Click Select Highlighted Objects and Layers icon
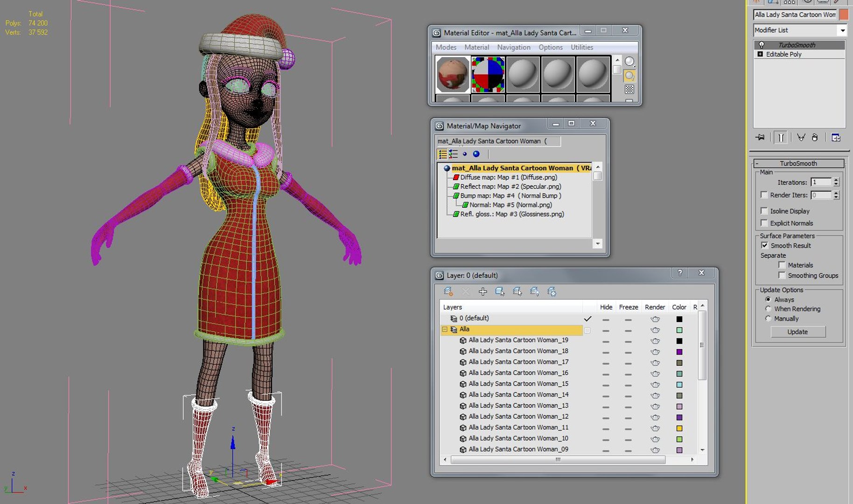This screenshot has height=504, width=853. [500, 292]
